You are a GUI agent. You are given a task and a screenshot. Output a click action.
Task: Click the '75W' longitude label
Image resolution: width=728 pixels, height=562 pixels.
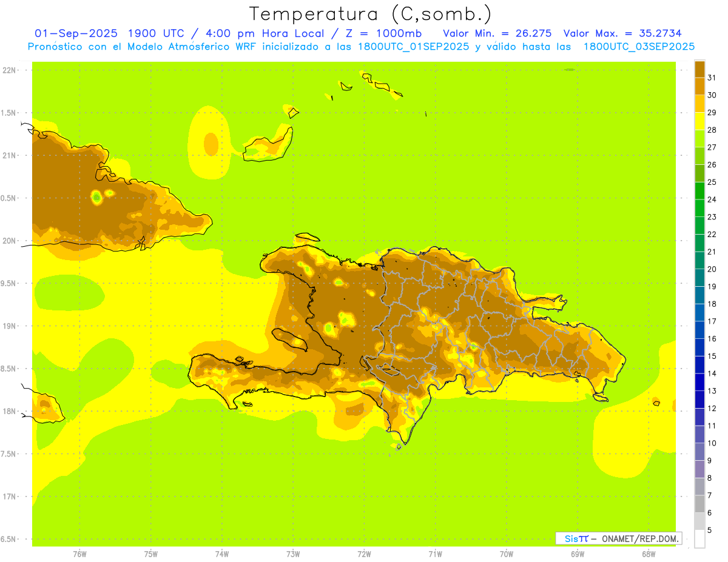[151, 554]
